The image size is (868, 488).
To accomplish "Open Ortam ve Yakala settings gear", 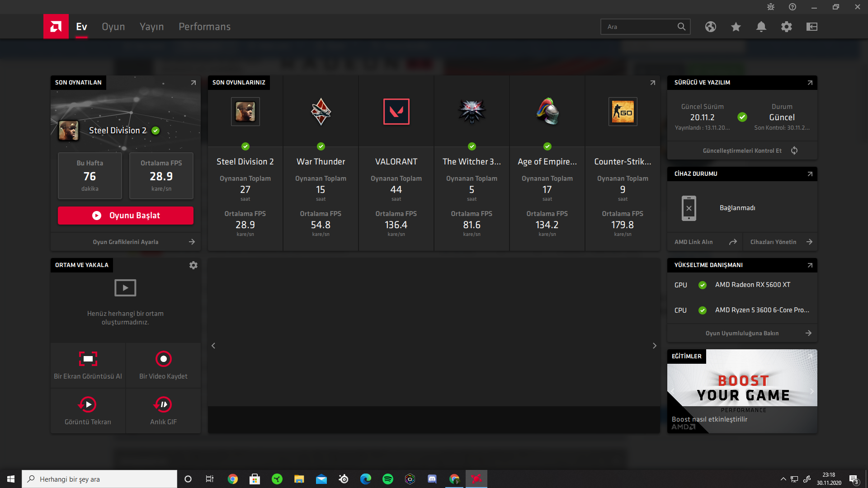I will pos(193,265).
